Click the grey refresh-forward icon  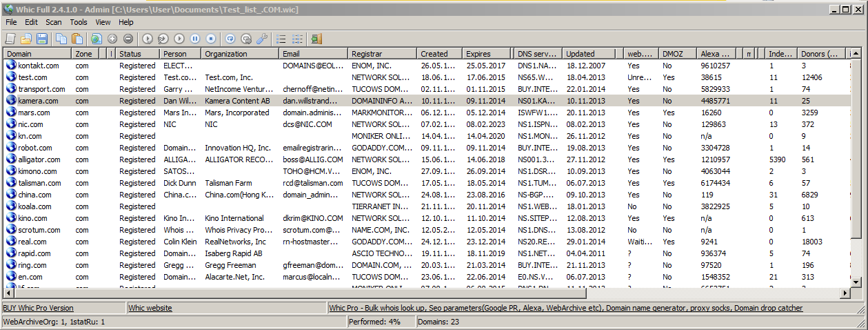tap(246, 39)
